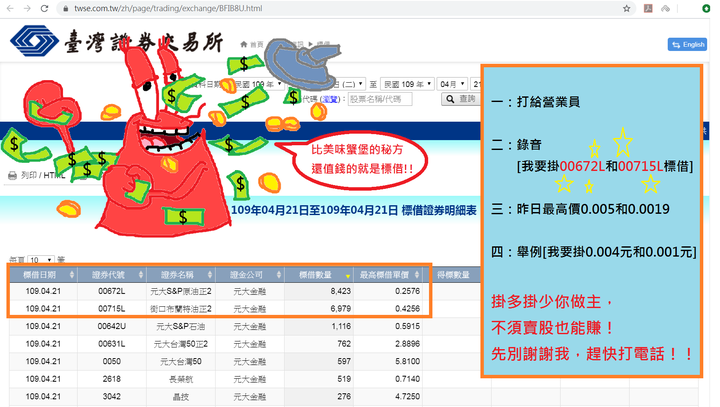Viewport: 720px width, 407px height.
Task: Click the highest price value 4.7250
Action: pyautogui.click(x=408, y=396)
